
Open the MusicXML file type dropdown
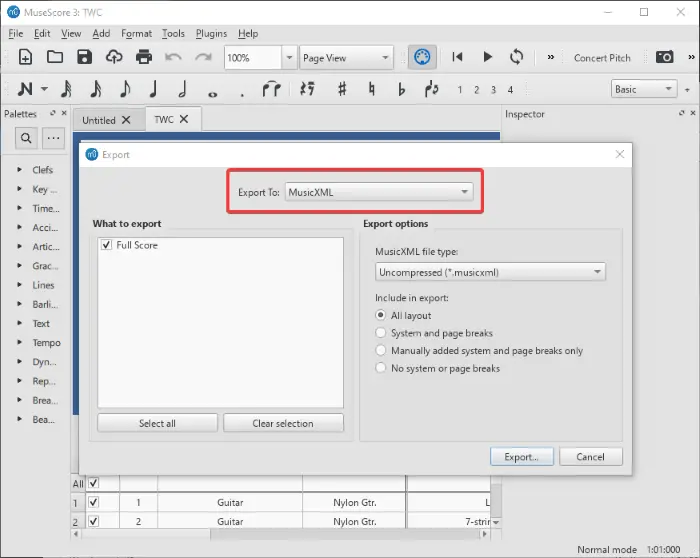[x=490, y=272]
